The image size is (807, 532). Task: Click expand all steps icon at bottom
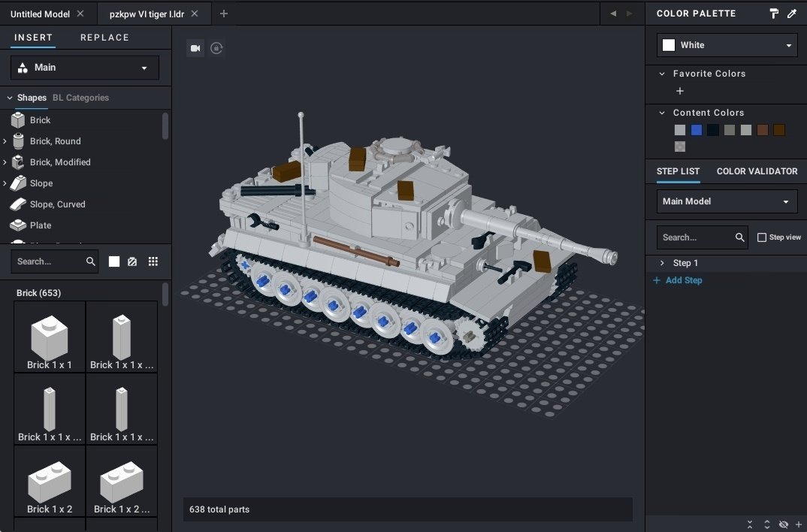point(767,524)
